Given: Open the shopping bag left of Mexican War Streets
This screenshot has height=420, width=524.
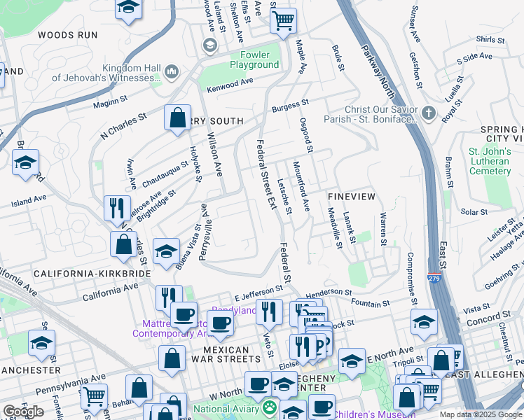Looking at the screenshot, I should (x=172, y=359).
